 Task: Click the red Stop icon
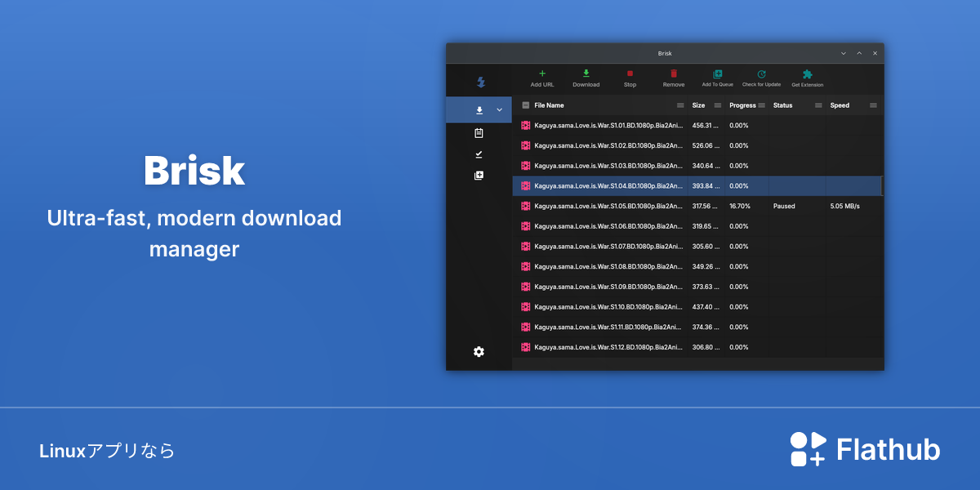(630, 73)
